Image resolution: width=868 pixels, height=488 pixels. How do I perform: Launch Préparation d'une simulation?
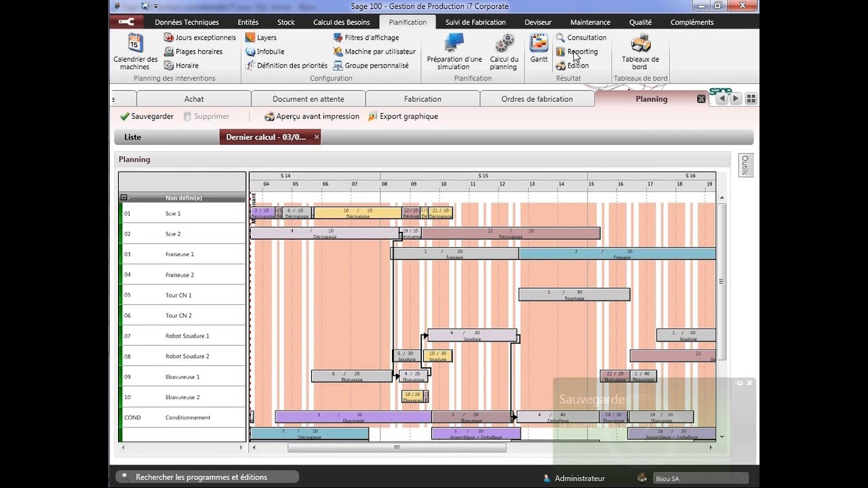(x=454, y=52)
